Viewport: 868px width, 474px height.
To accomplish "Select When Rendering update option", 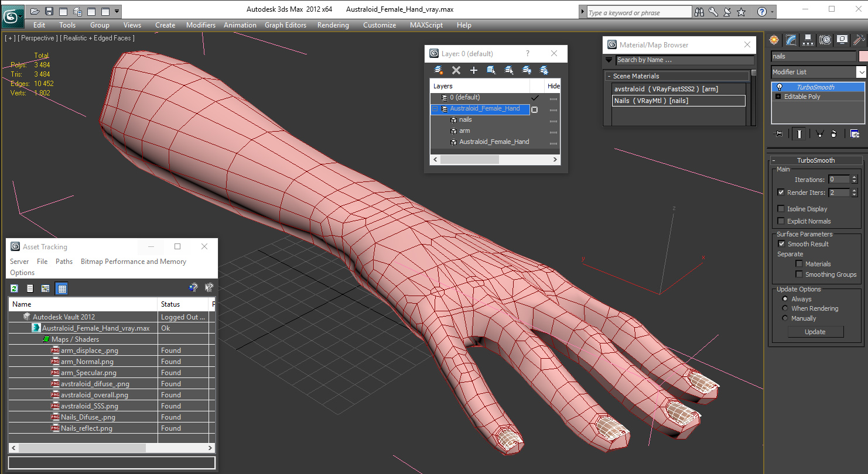I will (785, 308).
